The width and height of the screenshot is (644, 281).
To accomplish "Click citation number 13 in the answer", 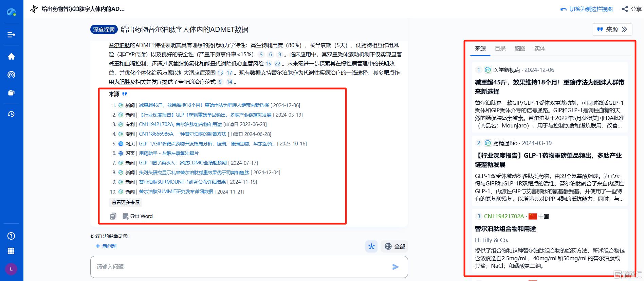I will click(x=220, y=73).
